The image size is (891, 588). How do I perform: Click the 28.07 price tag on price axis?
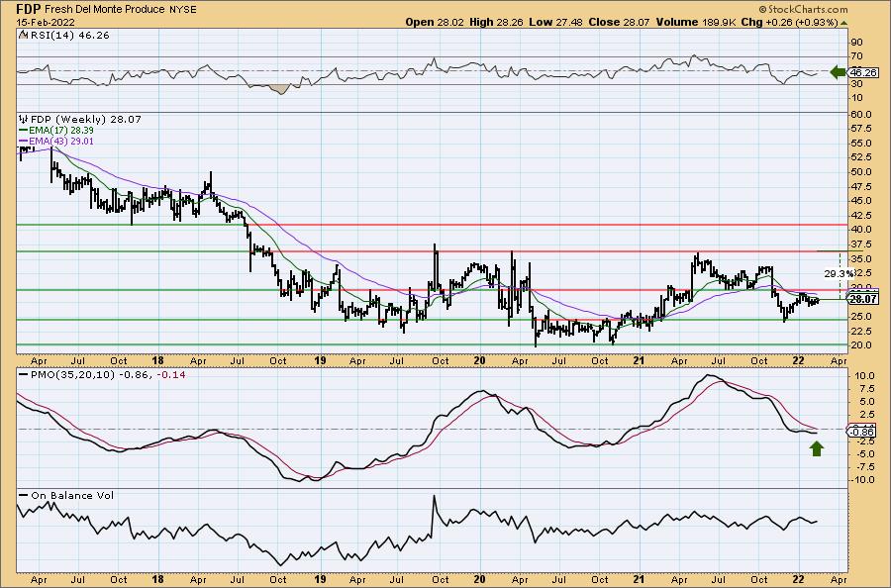pyautogui.click(x=864, y=299)
